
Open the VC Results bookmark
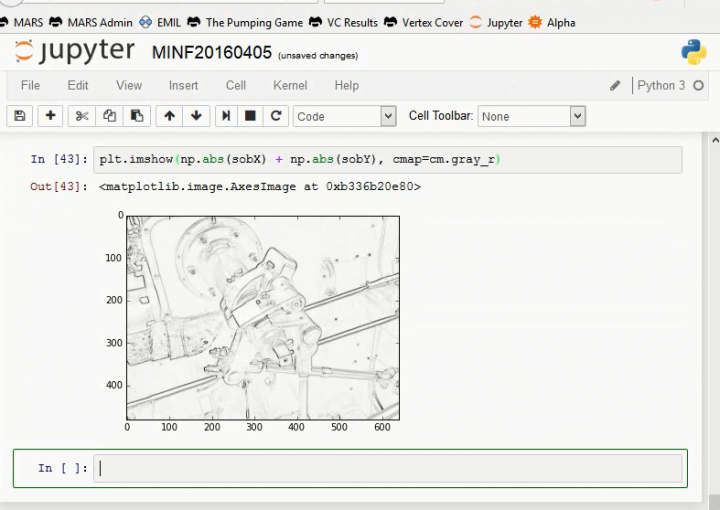click(343, 22)
